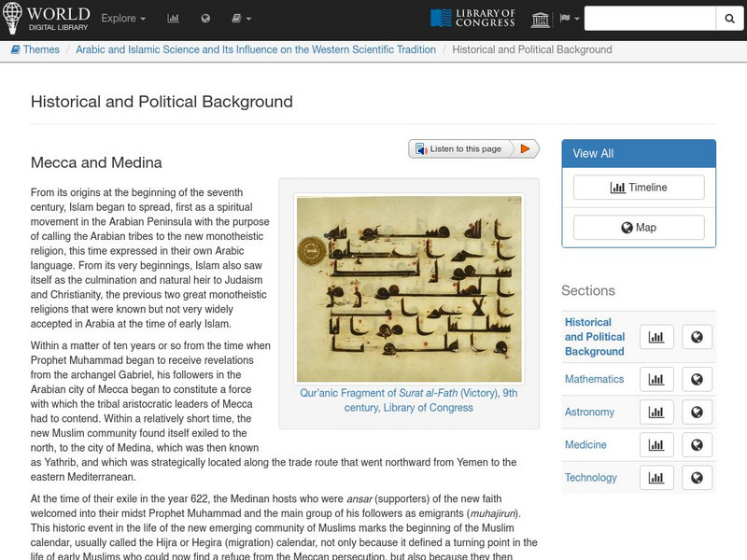Image resolution: width=747 pixels, height=560 pixels.
Task: Open the book icon dropdown in navbar
Action: tap(241, 19)
